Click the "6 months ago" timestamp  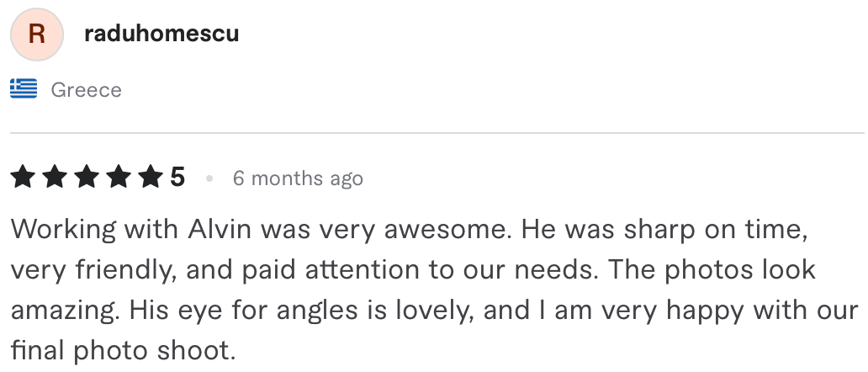pos(298,178)
